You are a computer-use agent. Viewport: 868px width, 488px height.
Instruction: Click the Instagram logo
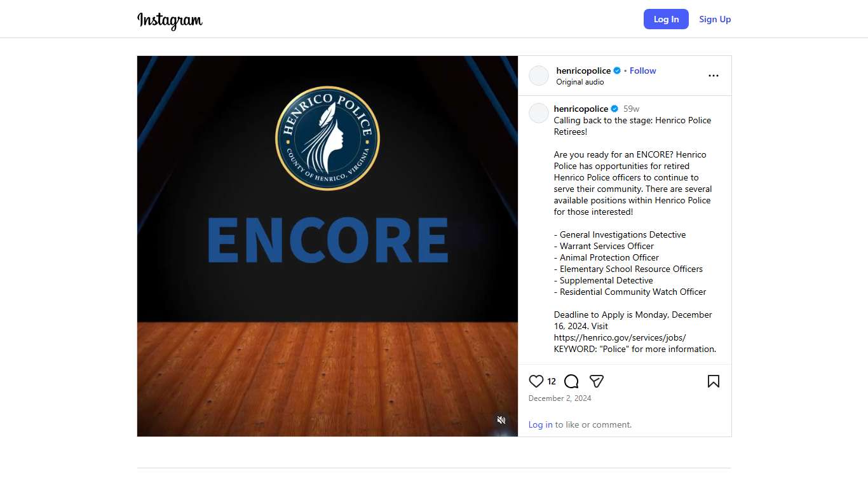click(170, 20)
